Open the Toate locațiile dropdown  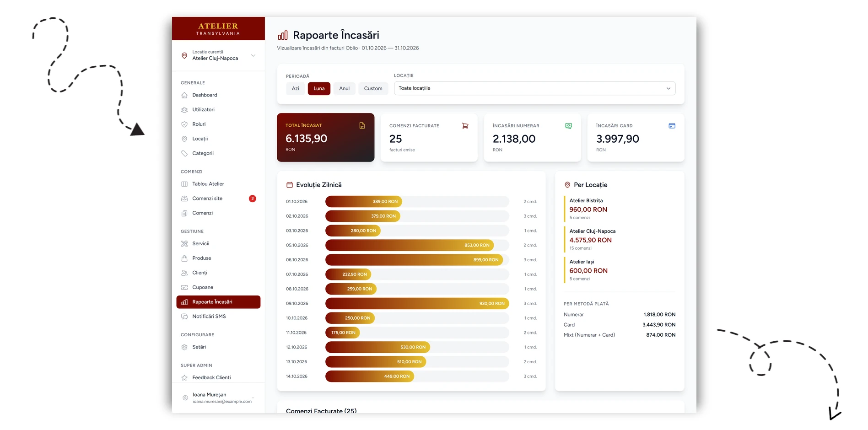[x=534, y=88]
